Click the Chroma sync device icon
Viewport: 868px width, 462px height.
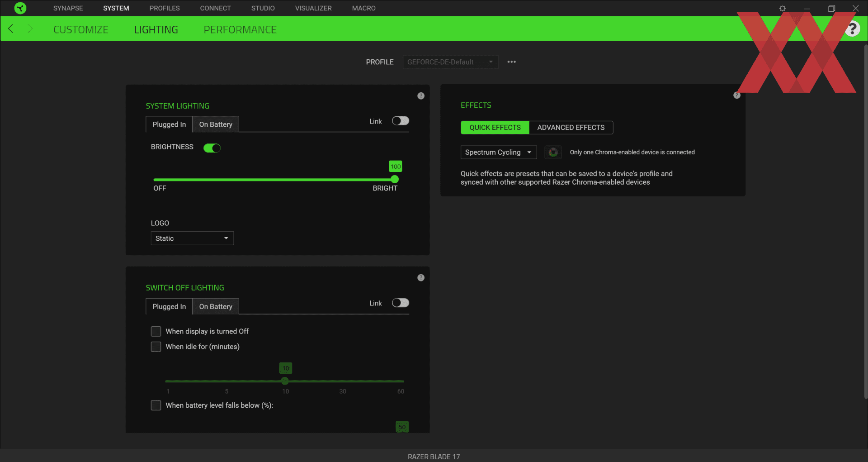coord(553,152)
